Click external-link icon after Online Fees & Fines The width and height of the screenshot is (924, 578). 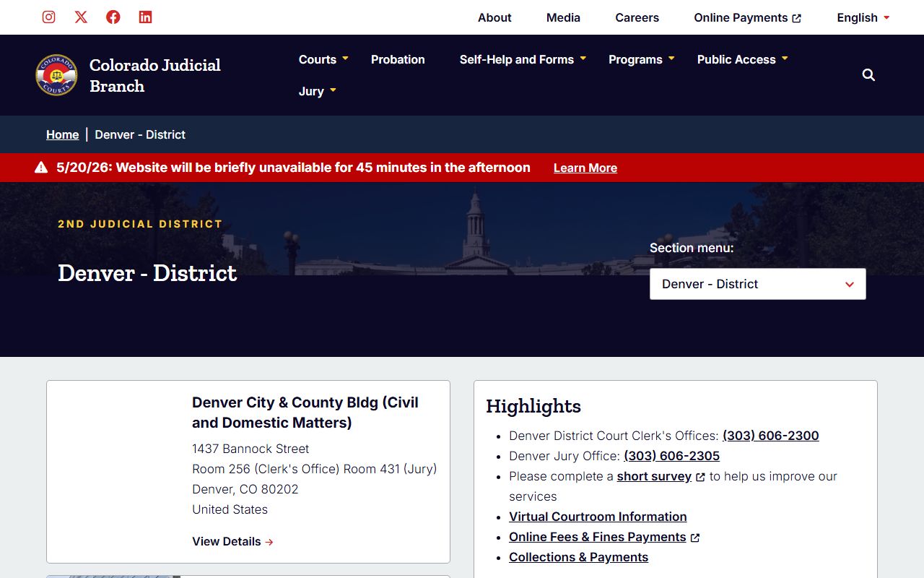pos(695,538)
